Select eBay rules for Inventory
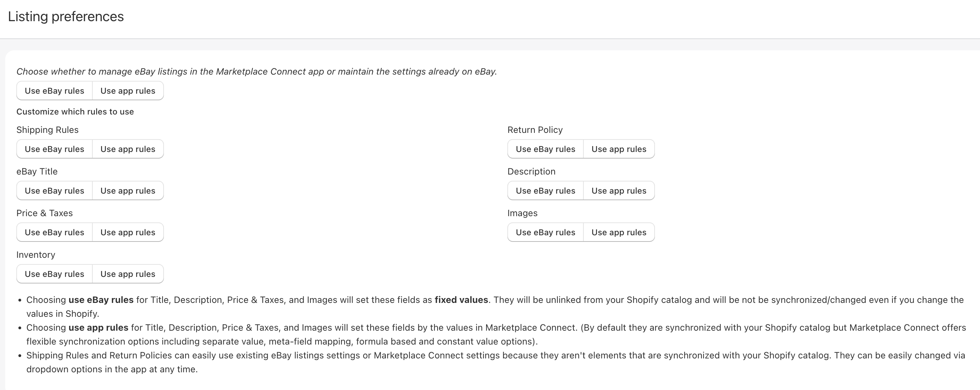980x390 pixels. tap(54, 274)
